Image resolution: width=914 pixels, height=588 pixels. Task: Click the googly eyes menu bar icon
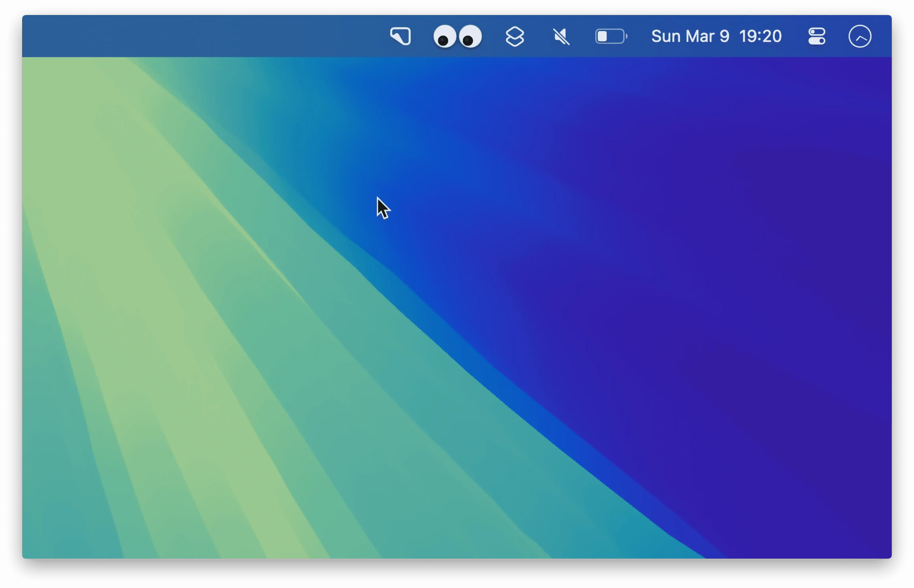click(x=458, y=37)
